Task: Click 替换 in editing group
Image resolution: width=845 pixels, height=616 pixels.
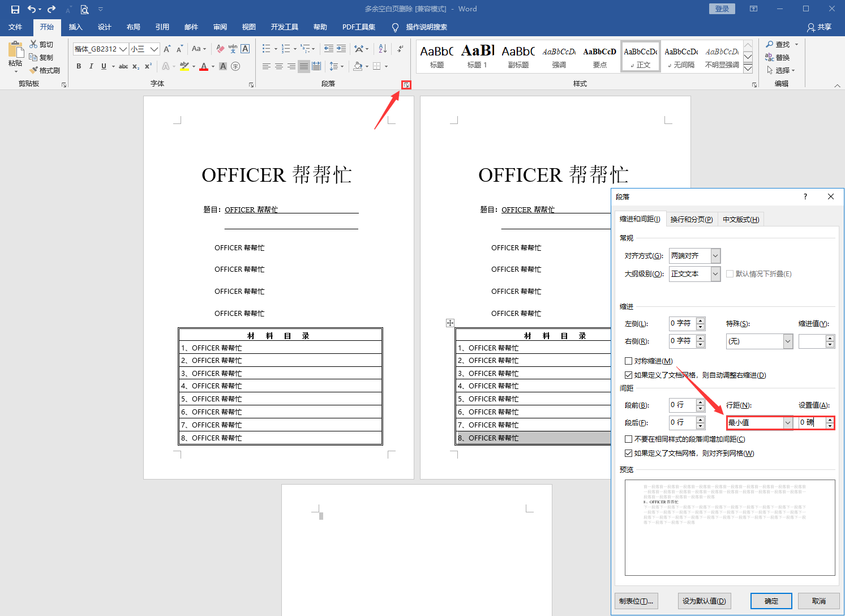Action: 778,57
